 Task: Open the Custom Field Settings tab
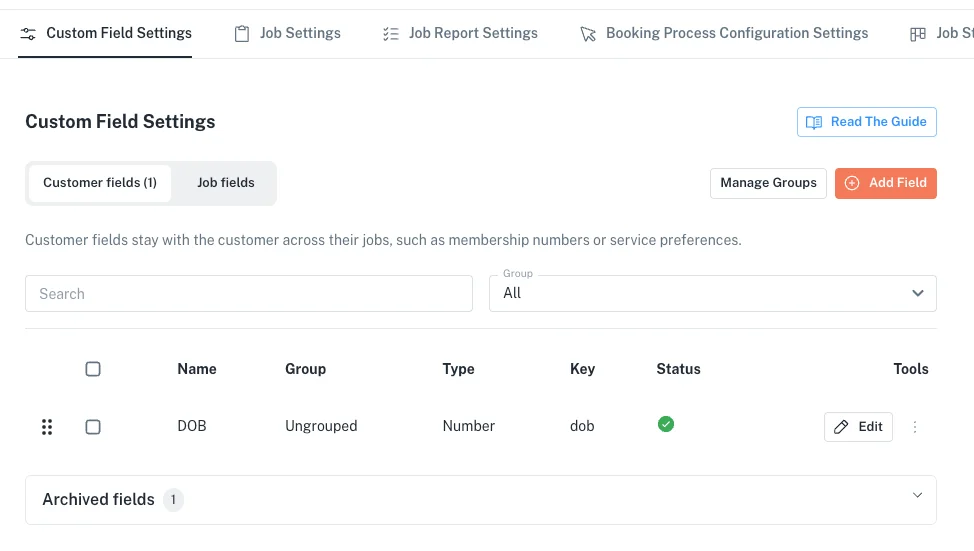point(105,34)
